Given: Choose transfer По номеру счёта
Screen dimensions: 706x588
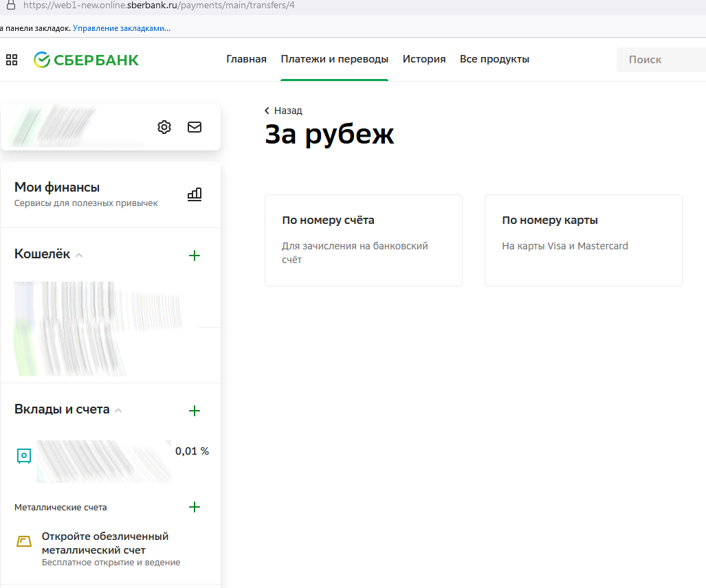Looking at the screenshot, I should 363,240.
